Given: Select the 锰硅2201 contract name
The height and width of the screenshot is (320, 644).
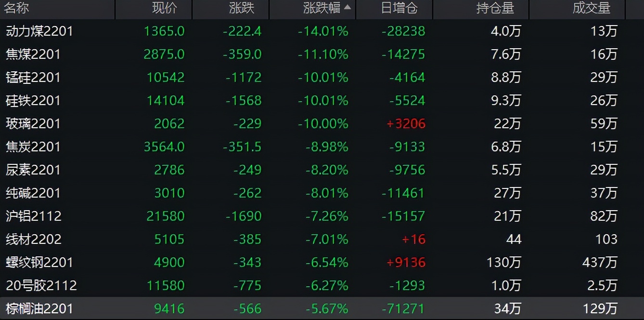Looking at the screenshot, I should tap(33, 78).
